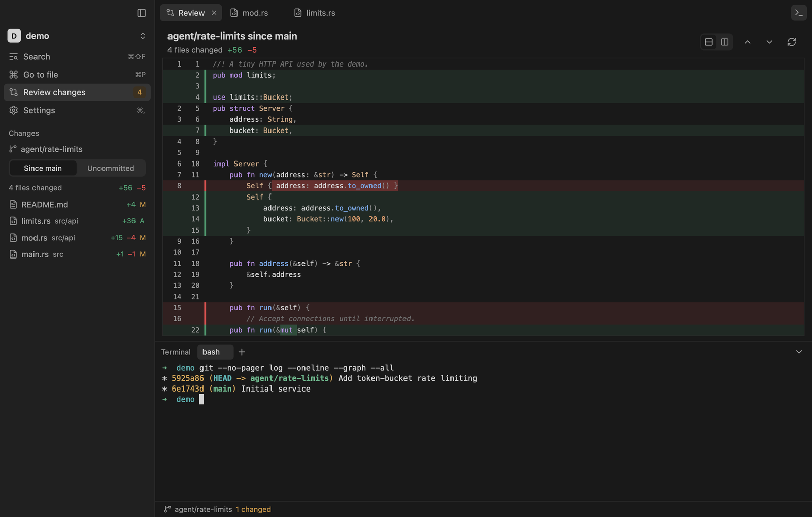Add a new terminal with plus icon
The width and height of the screenshot is (812, 517).
[x=242, y=352]
